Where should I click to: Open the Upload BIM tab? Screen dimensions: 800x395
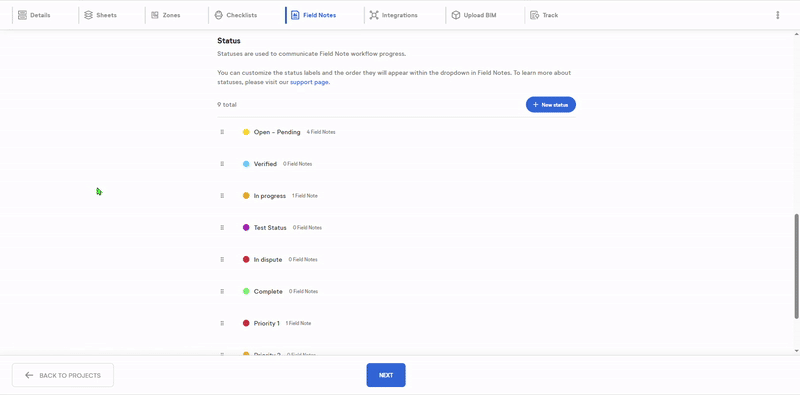coord(474,15)
